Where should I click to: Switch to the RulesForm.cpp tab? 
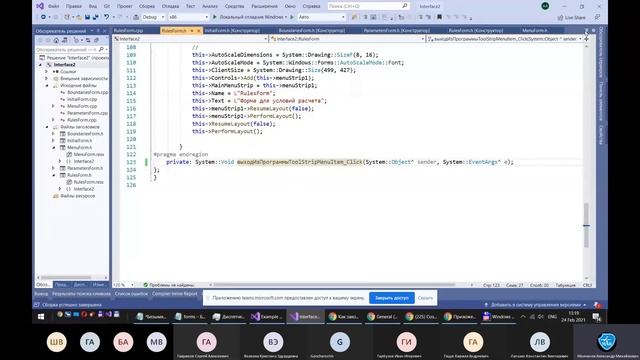(129, 31)
